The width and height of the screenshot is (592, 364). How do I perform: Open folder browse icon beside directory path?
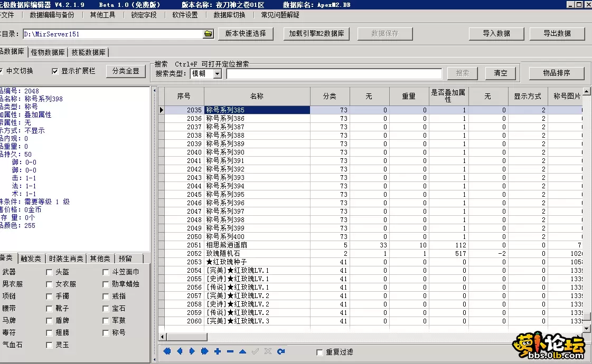tap(209, 34)
